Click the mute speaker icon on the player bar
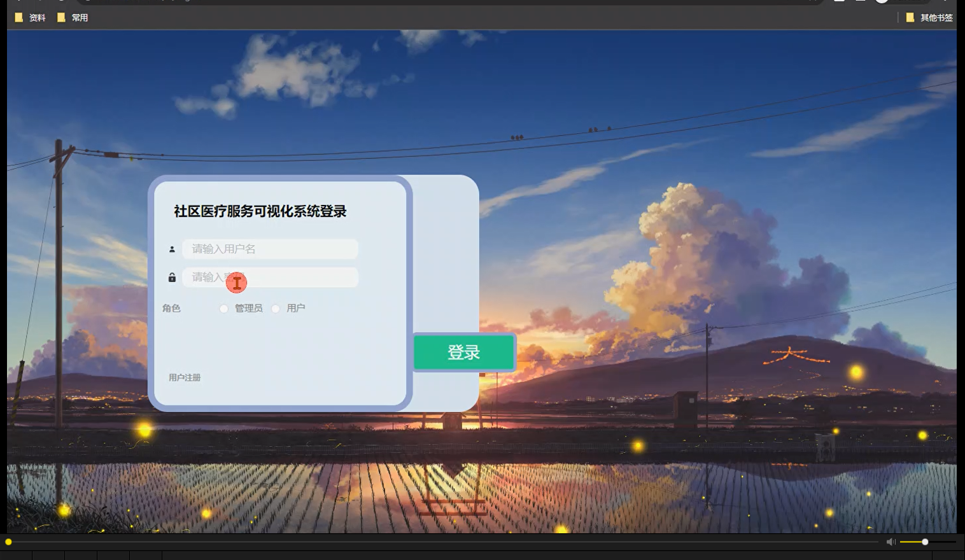The width and height of the screenshot is (965, 560). [891, 542]
